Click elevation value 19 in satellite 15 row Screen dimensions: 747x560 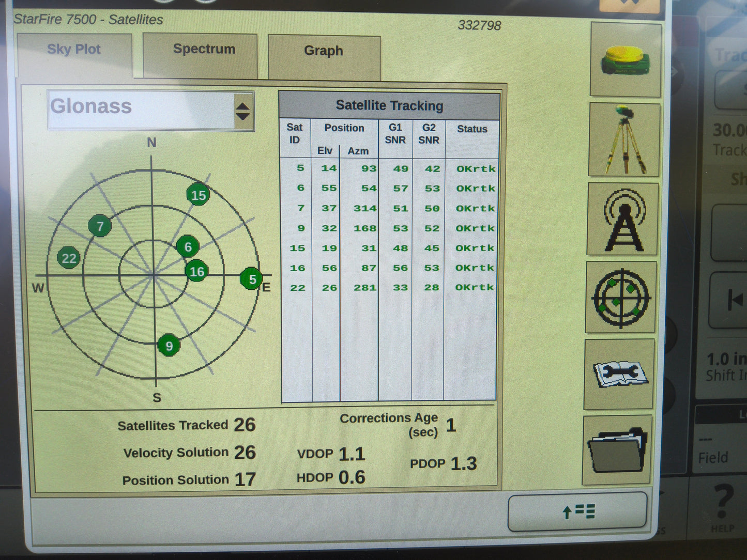point(329,248)
